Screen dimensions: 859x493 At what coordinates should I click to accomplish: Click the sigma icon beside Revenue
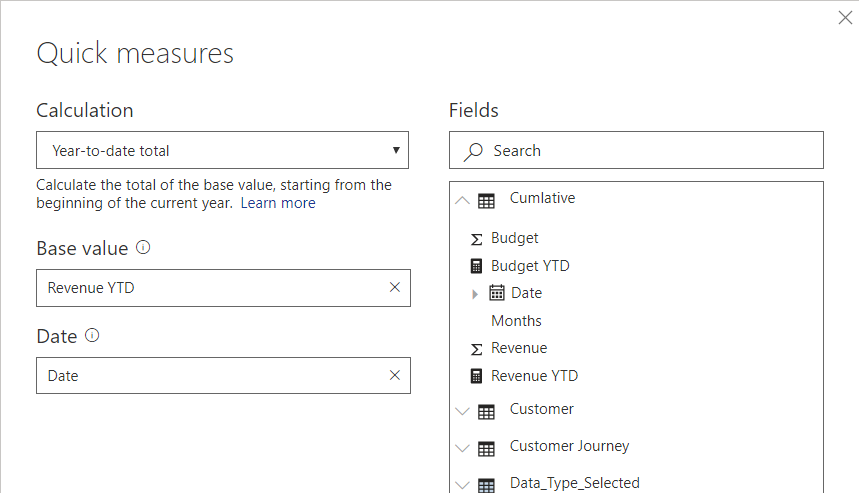[477, 349]
